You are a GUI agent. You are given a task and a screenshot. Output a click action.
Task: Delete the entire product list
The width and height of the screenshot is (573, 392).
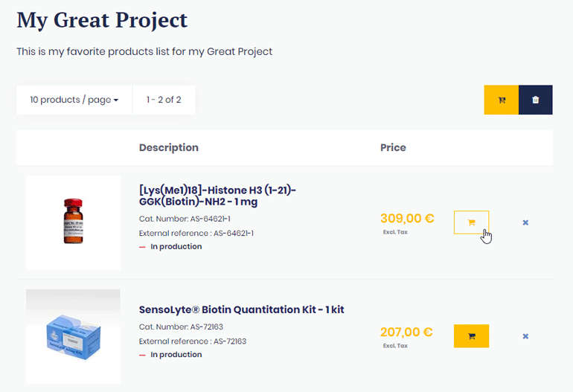(x=536, y=100)
